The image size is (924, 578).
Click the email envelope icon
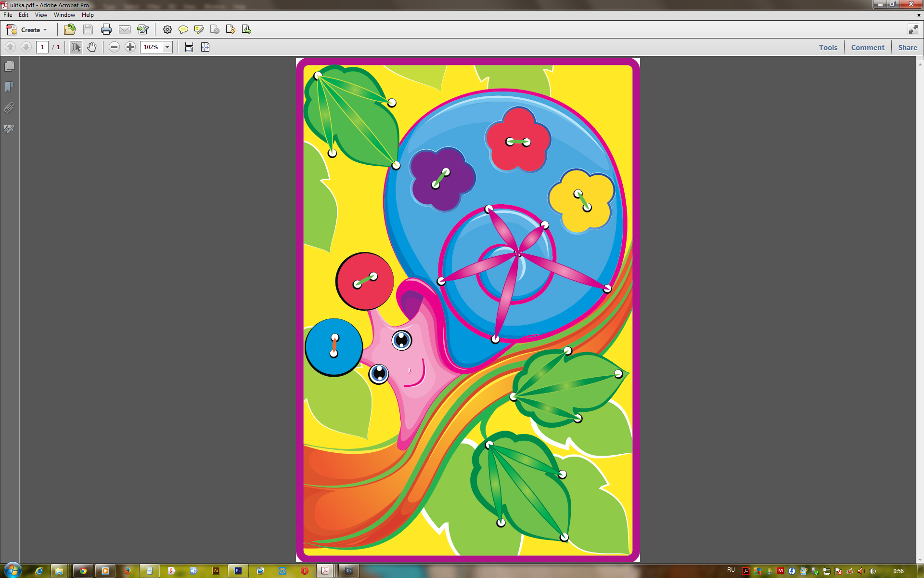(x=125, y=30)
